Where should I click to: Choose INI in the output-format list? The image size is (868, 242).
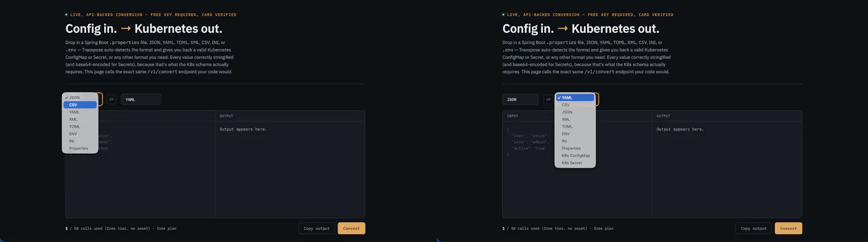coord(575,141)
